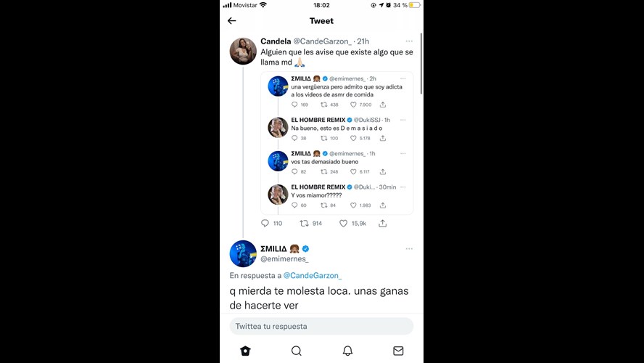The image size is (644, 363).
Task: Open the Search tab in bottom bar
Action: click(296, 351)
